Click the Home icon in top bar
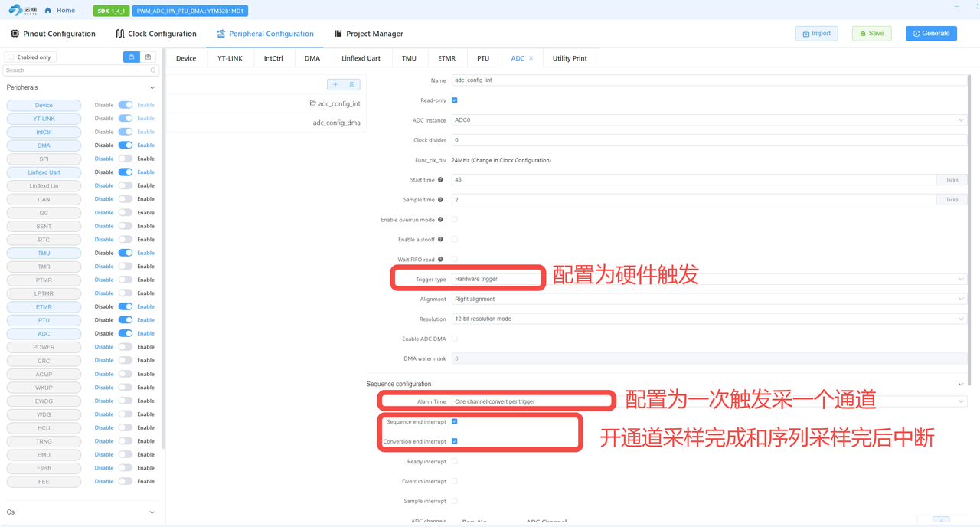This screenshot has width=980, height=527. pos(48,11)
